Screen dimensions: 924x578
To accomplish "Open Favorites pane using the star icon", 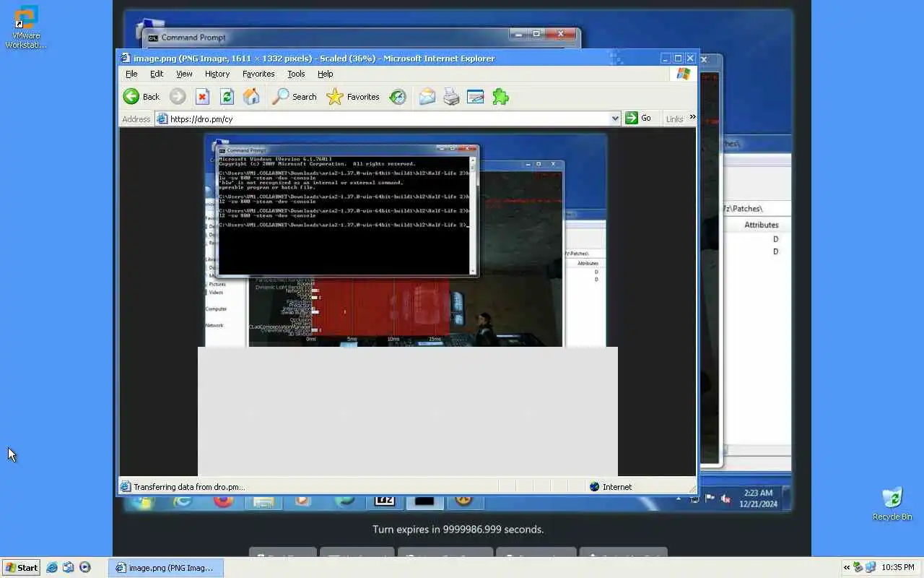I will tap(335, 97).
